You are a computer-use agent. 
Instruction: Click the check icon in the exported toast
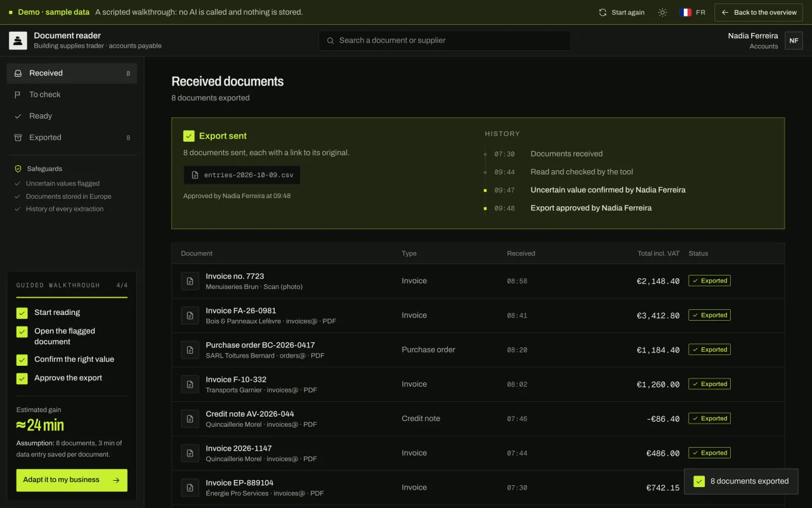click(x=699, y=481)
